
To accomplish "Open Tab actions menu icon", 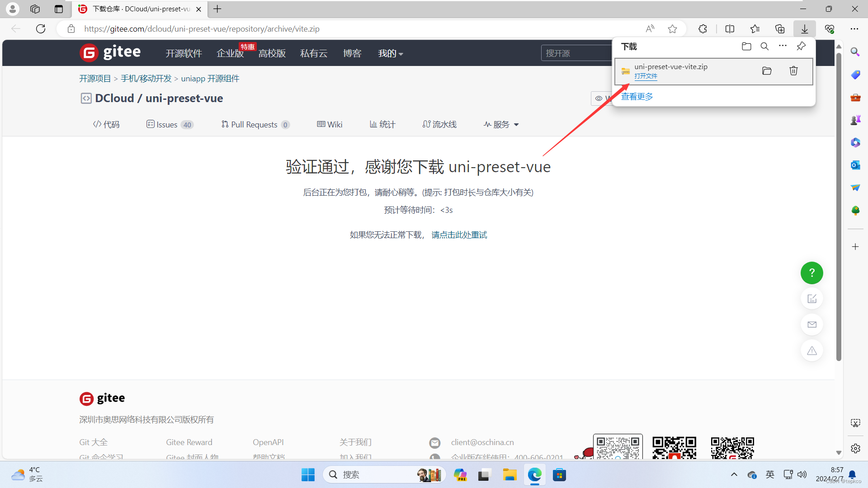I will (x=58, y=9).
